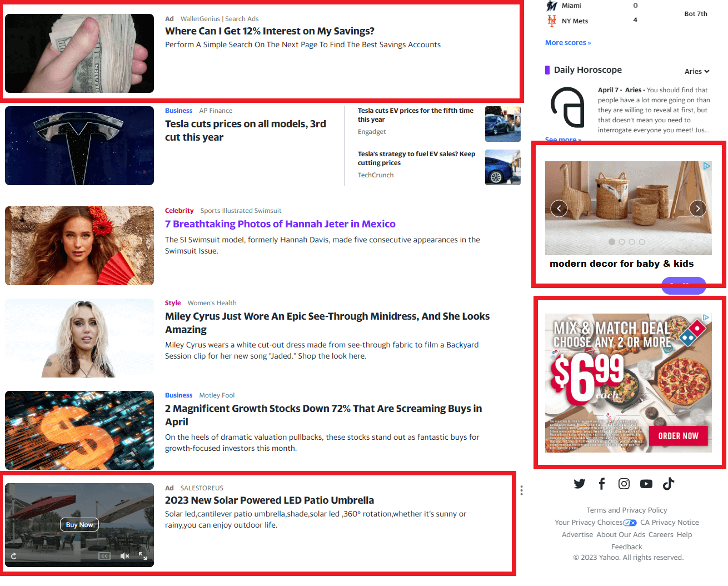This screenshot has height=586, width=728.
Task: Toggle closed captions on the umbrella ad
Action: click(104, 556)
